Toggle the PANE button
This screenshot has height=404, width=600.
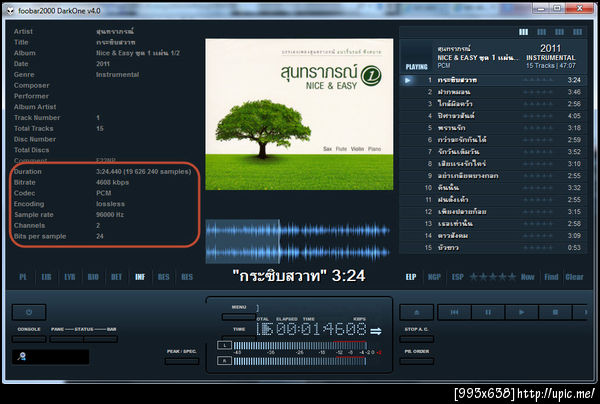click(67, 339)
